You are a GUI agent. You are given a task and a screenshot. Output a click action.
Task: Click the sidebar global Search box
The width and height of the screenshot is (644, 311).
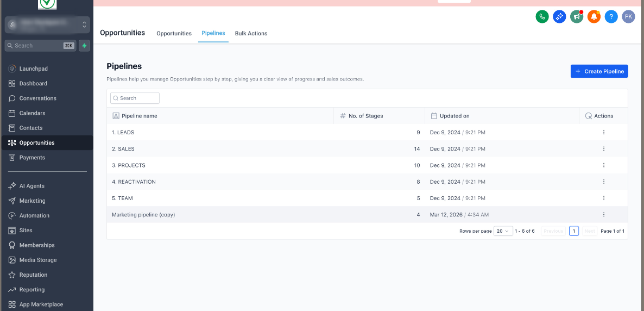click(40, 46)
